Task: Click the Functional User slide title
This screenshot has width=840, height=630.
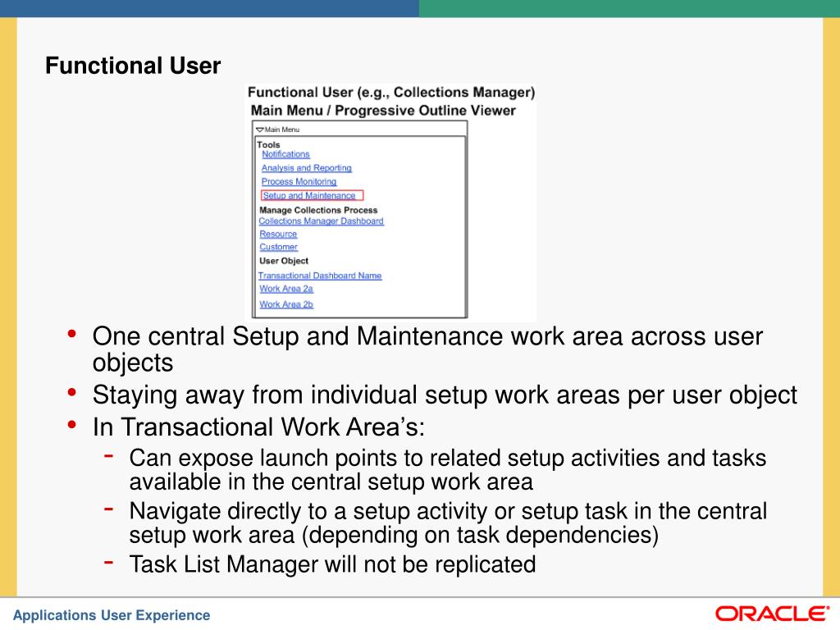Action: click(133, 66)
